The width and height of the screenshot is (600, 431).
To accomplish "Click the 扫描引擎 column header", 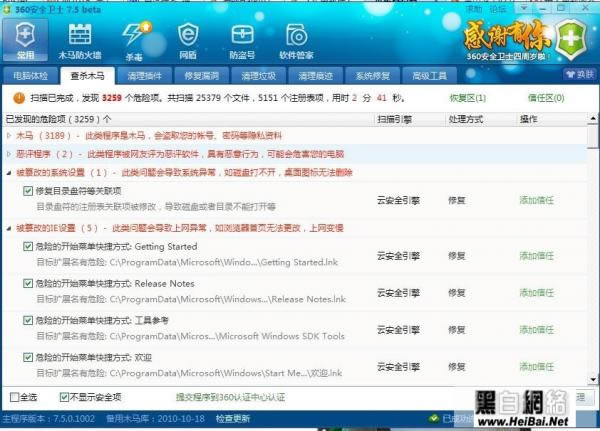I will coord(395,119).
